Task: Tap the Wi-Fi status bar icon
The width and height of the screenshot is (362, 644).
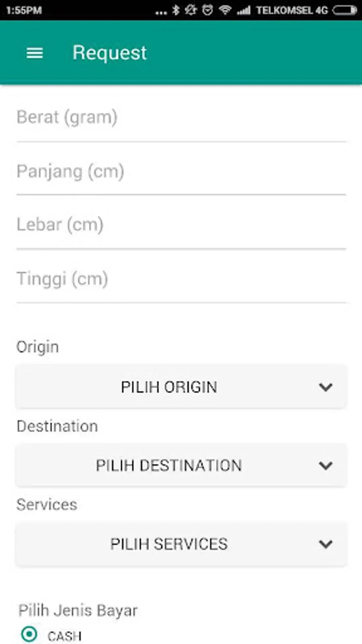Action: (x=225, y=10)
